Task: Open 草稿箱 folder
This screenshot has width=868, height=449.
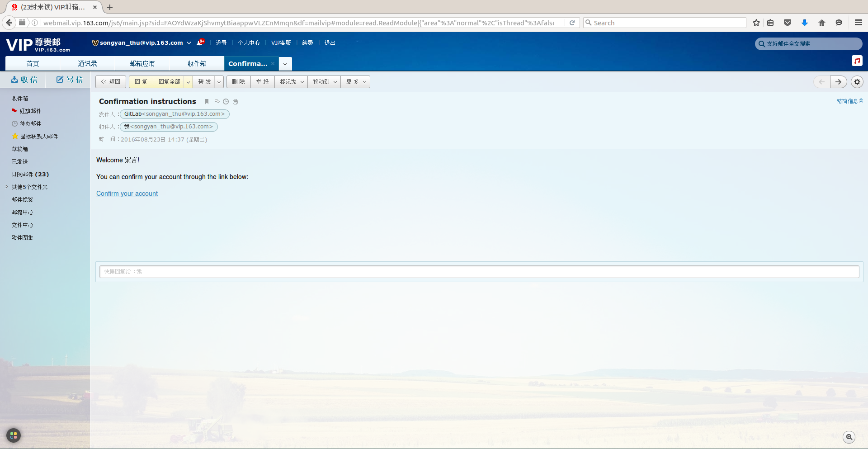Action: click(x=20, y=149)
